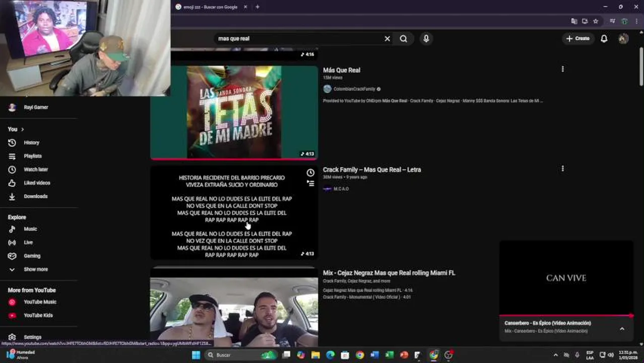The image size is (644, 363).
Task: Click the Create button
Action: pyautogui.click(x=577, y=38)
